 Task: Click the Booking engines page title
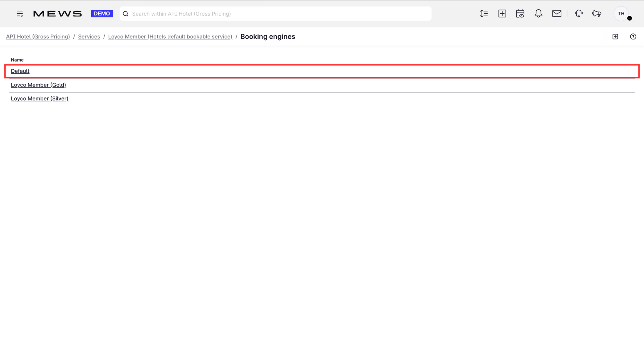click(268, 37)
